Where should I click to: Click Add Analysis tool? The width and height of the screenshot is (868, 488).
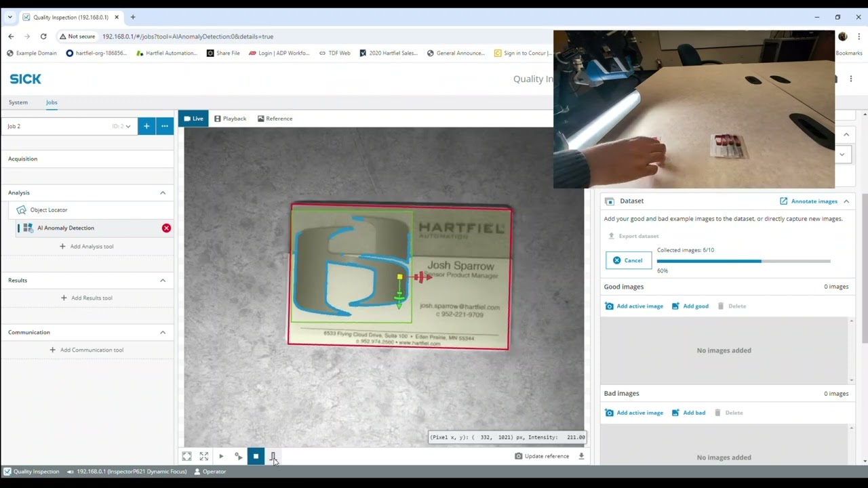(86, 247)
